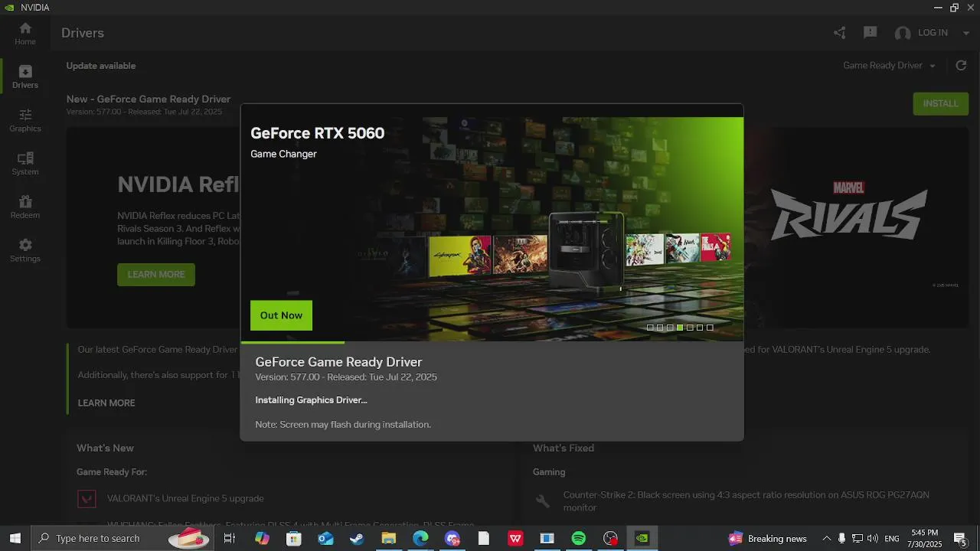Viewport: 980px width, 551px height.
Task: Open the Redeem gift sidebar icon
Action: click(25, 207)
